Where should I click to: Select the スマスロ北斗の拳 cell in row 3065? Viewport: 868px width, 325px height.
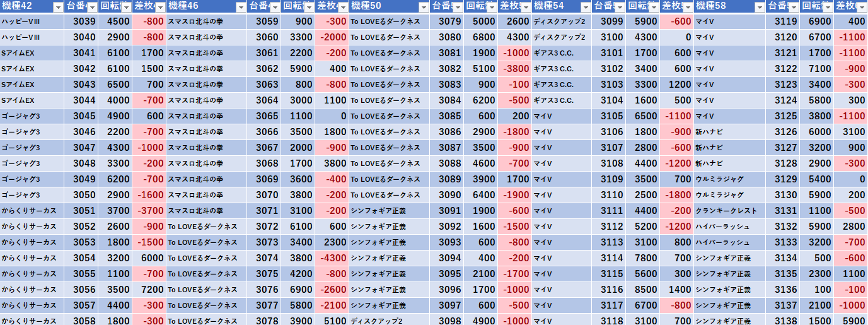pyautogui.click(x=206, y=116)
